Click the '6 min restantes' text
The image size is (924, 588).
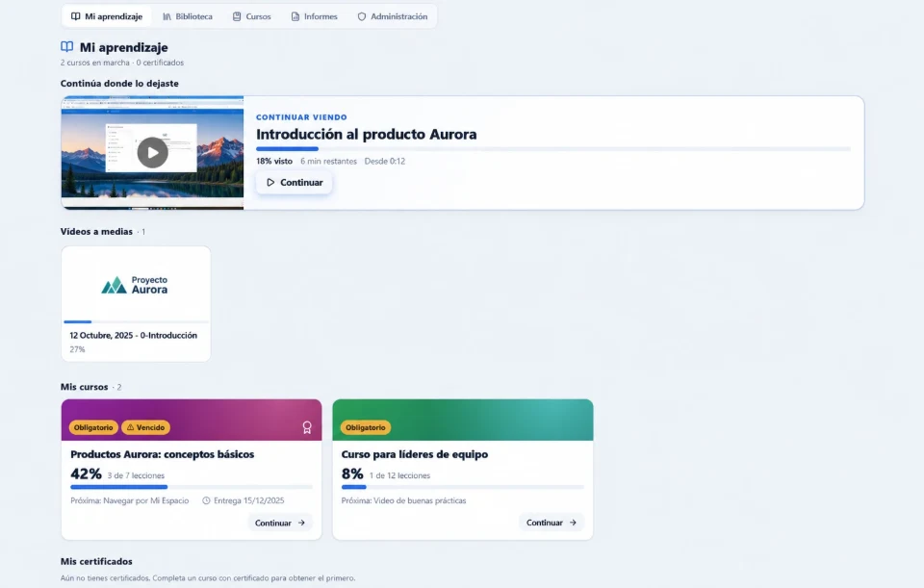[329, 161]
